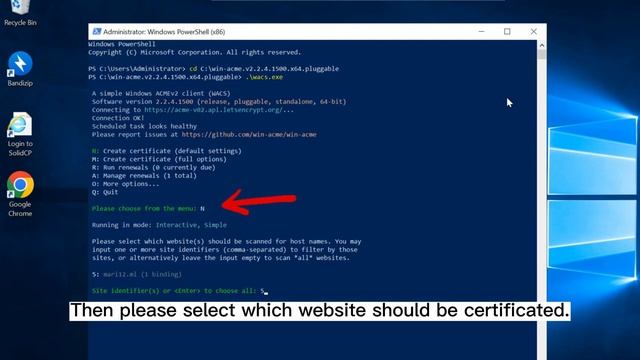This screenshot has height=360, width=640.
Task: Open the Recycle Bin desktop icon
Action: point(20,13)
